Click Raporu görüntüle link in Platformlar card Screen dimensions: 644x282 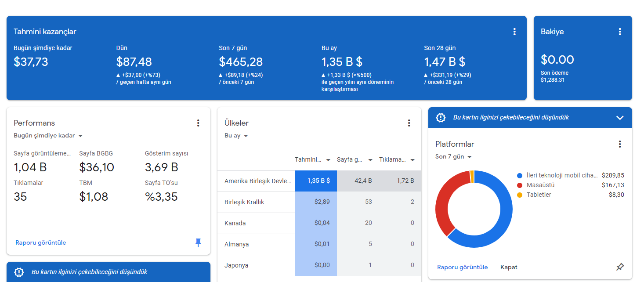coord(463,267)
